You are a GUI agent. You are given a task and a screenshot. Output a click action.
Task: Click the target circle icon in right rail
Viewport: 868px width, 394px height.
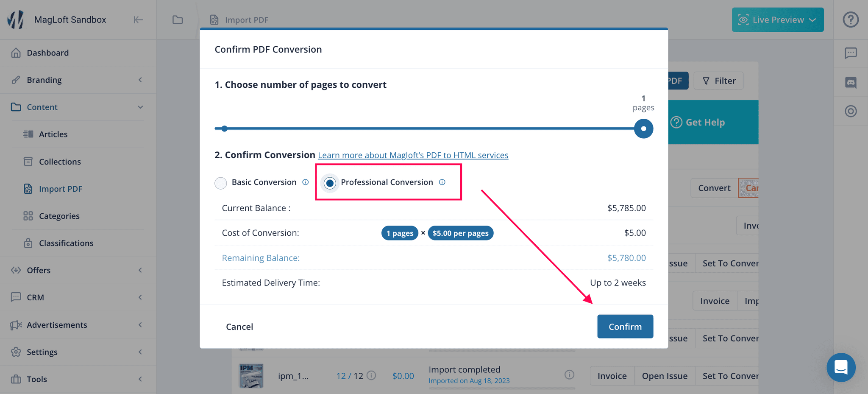[851, 111]
